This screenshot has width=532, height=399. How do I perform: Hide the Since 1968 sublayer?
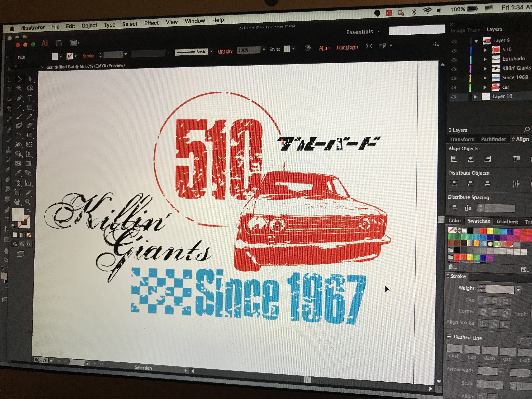coord(454,78)
